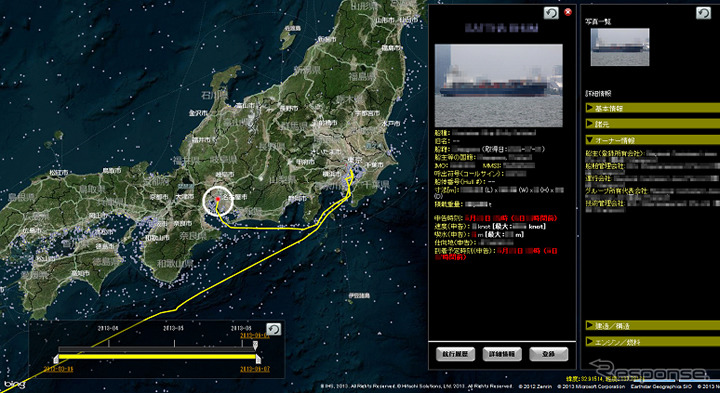The width and height of the screenshot is (720, 393).
Task: Click the reset icon in ship info panel
Action: pyautogui.click(x=551, y=13)
